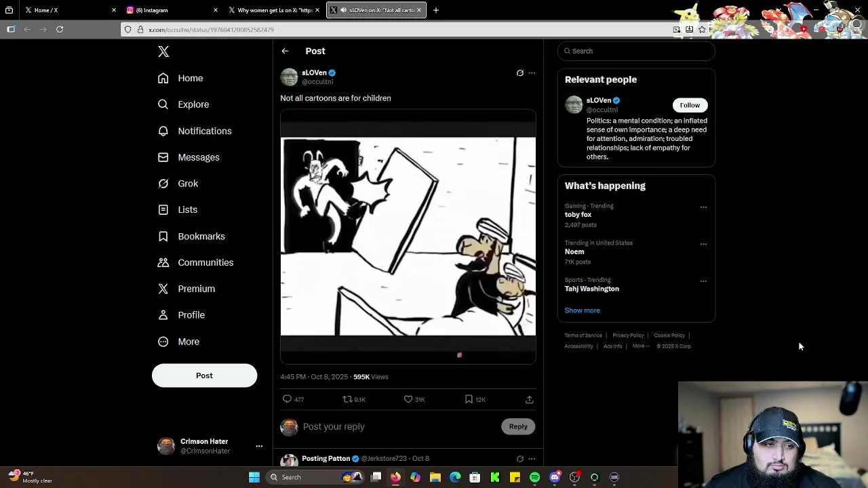Open the three-dot menu on Posting Patton's reply
Viewport: 868px width, 488px height.
(x=532, y=459)
